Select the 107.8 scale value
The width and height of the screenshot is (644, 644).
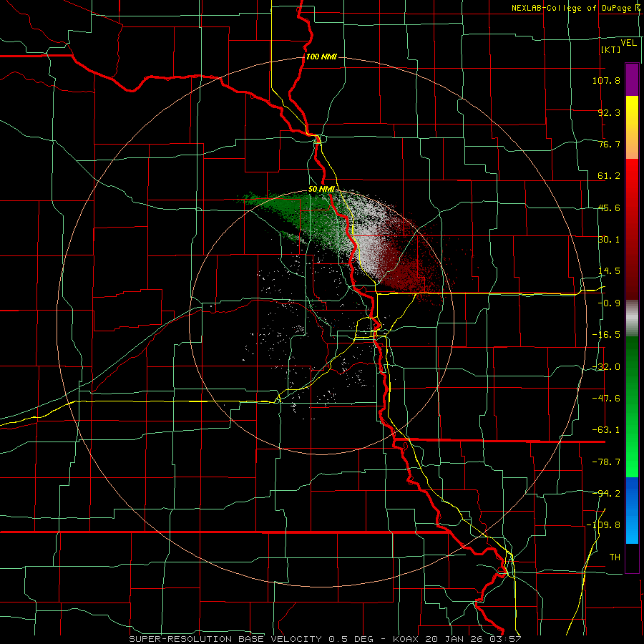click(x=606, y=80)
